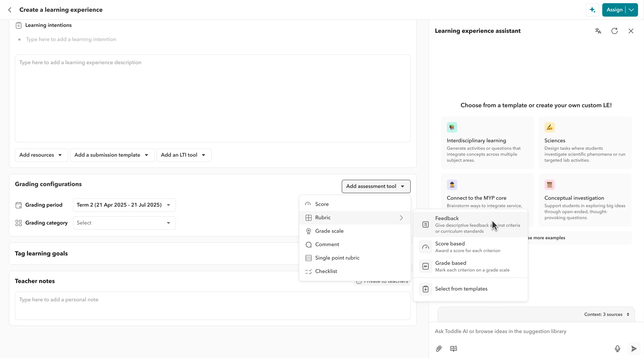
Task: Select the Rubric menu item
Action: click(x=355, y=218)
